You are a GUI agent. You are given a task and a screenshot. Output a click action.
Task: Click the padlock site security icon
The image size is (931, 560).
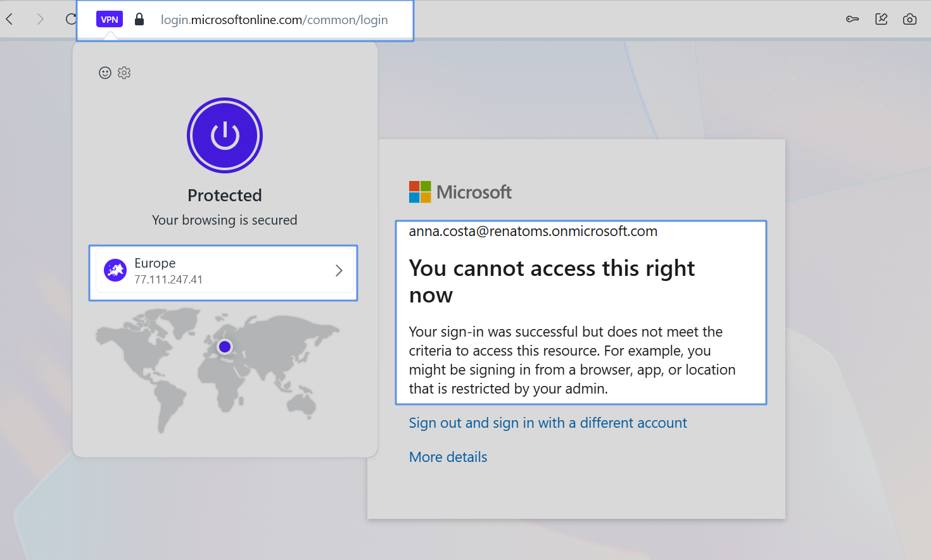139,20
